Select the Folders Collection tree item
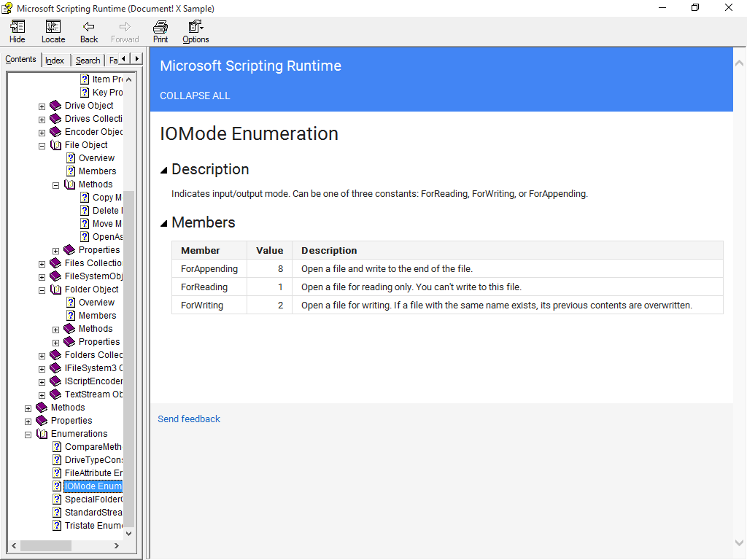The height and width of the screenshot is (560, 747). [x=93, y=355]
